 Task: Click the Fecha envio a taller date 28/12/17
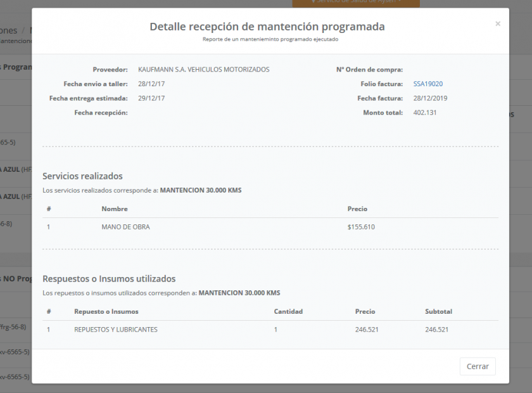pos(152,84)
